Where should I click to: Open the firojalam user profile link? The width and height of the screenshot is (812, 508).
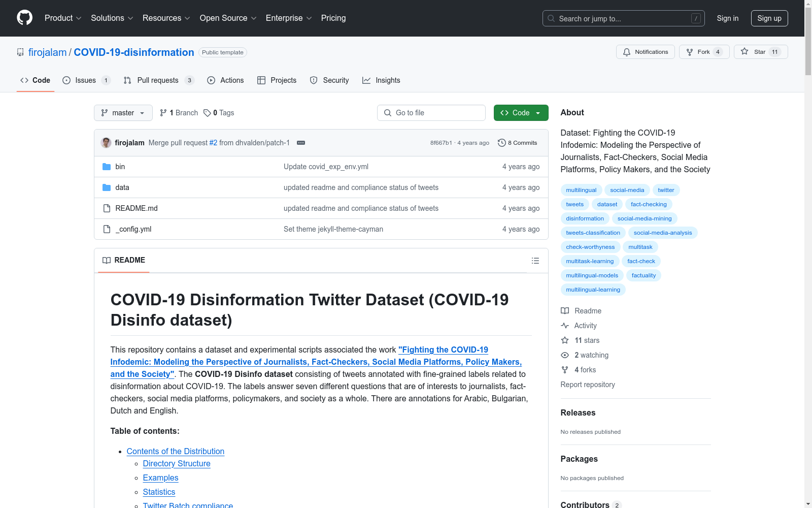click(x=47, y=52)
